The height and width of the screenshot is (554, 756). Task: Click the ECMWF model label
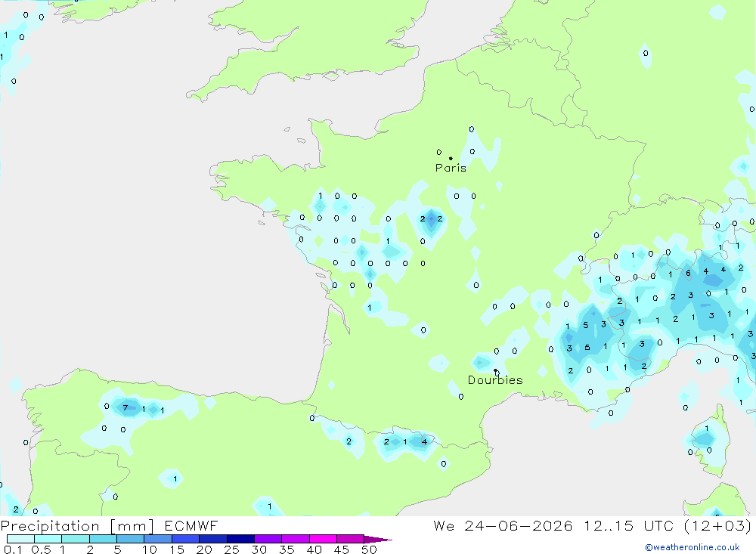[x=191, y=525]
